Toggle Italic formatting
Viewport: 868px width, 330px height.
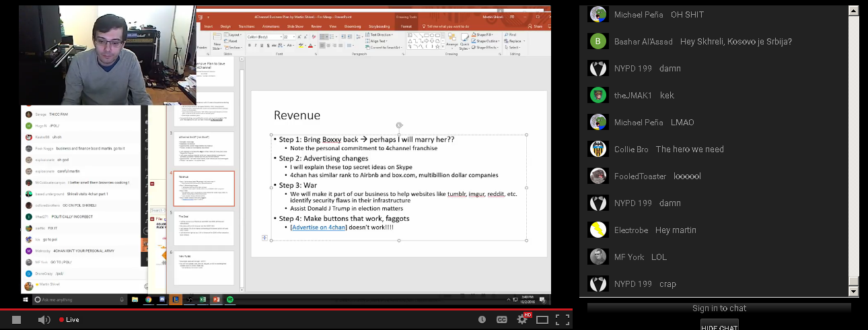click(x=256, y=45)
